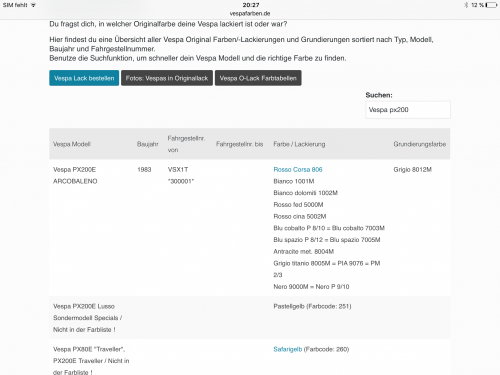This screenshot has width=500, height=375.
Task: Sort by Fahrgestellnr. bis header
Action: (x=239, y=144)
